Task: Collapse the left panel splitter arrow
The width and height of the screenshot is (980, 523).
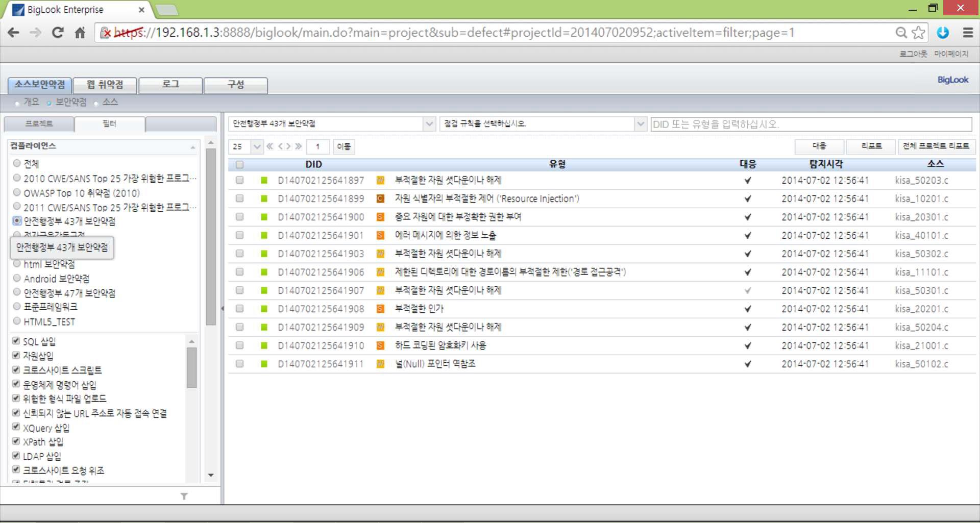Action: click(x=223, y=308)
